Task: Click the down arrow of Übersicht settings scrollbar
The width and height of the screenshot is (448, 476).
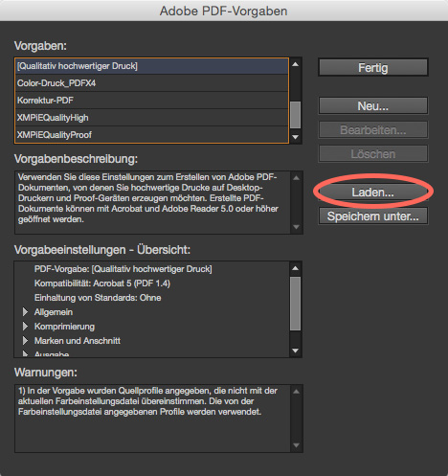Action: click(x=296, y=351)
